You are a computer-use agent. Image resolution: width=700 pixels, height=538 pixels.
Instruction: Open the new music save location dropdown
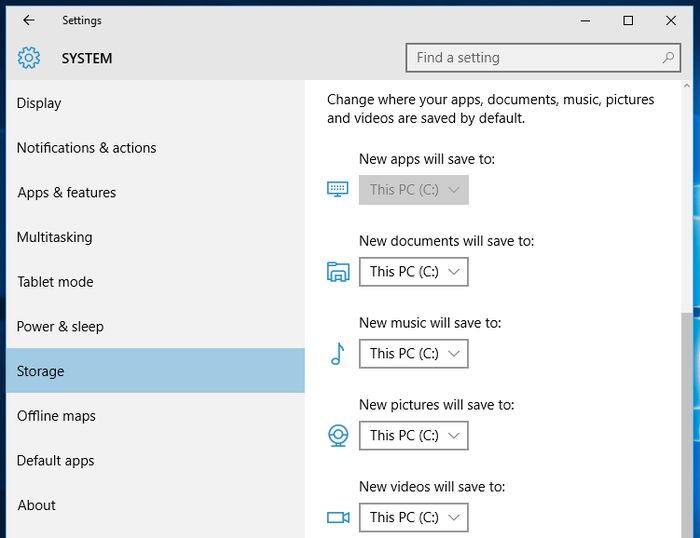click(x=413, y=353)
